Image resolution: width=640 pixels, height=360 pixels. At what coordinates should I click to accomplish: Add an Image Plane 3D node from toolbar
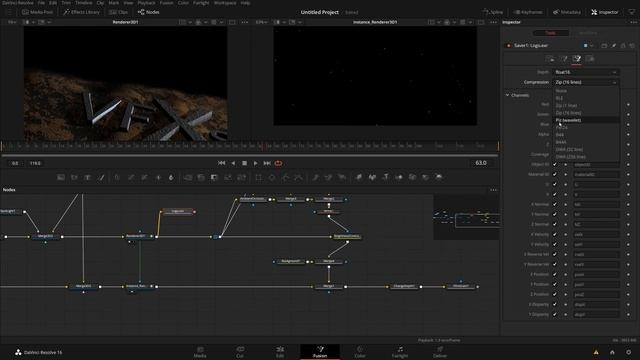click(359, 177)
